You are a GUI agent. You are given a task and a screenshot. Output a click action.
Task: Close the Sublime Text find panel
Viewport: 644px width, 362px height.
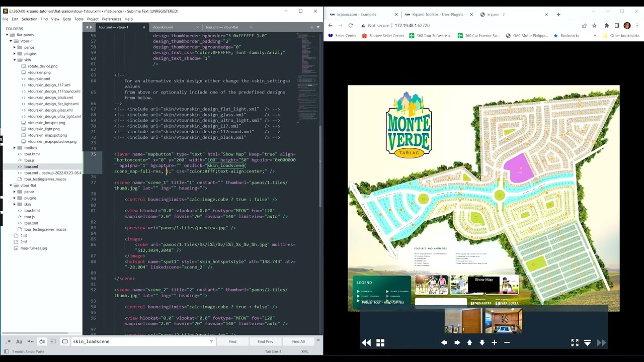coord(318,341)
